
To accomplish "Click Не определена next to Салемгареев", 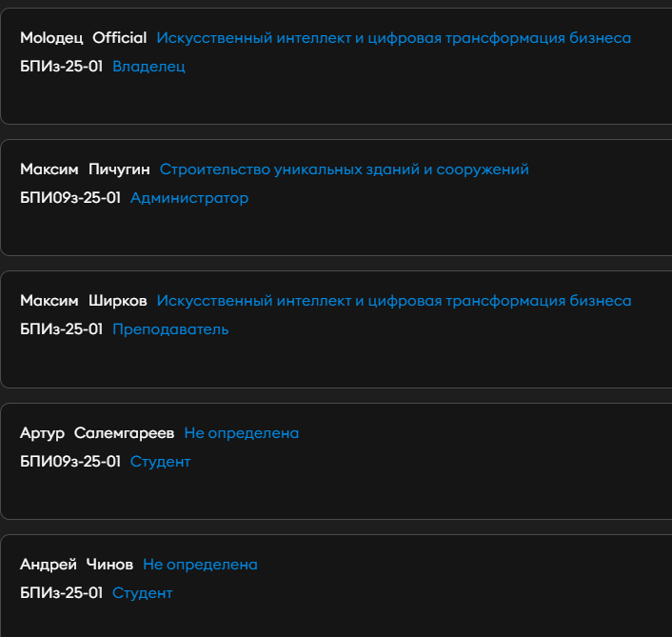I will point(242,433).
